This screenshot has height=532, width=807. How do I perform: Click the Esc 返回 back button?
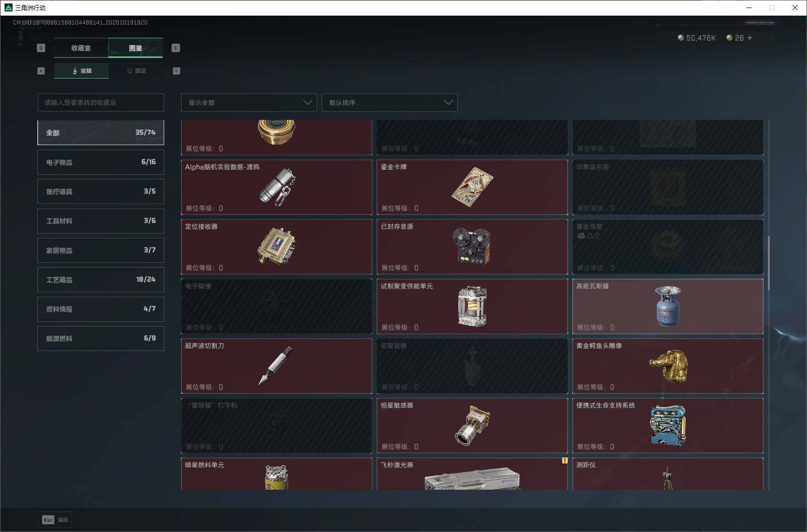click(x=55, y=520)
